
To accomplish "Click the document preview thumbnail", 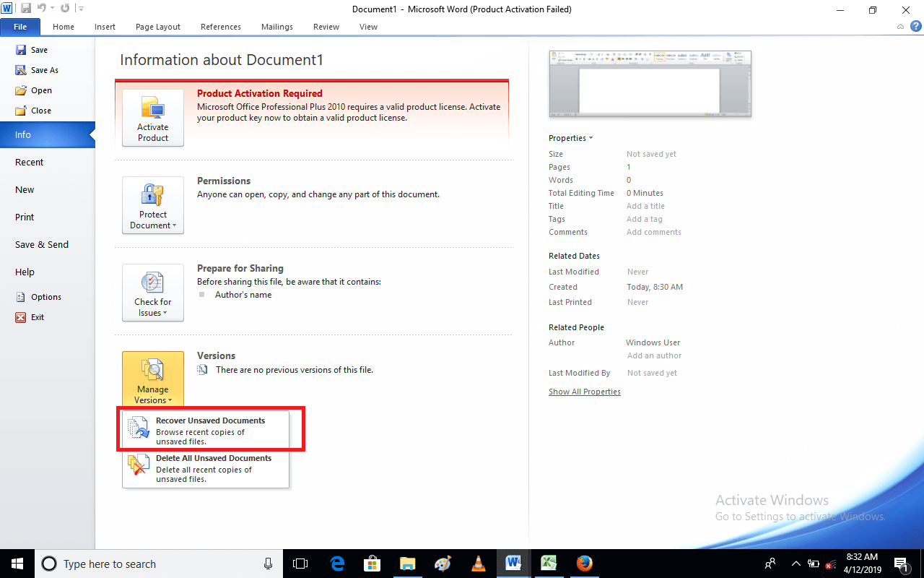I will (650, 83).
